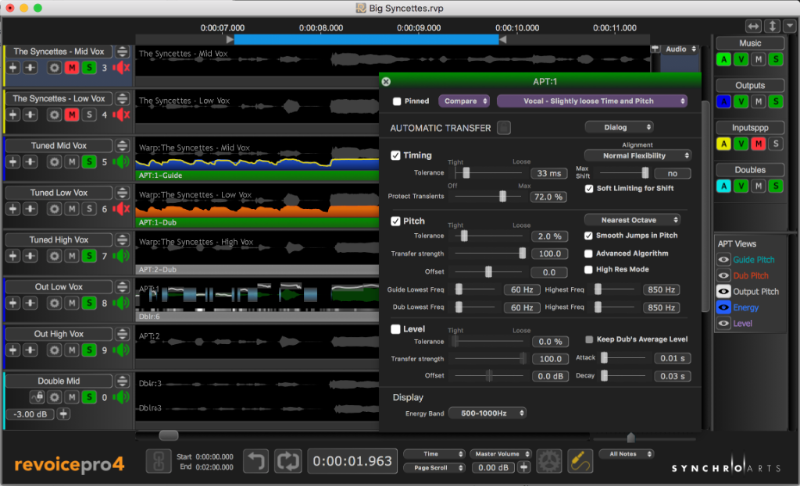Click the Music group button
Screen dimensions: 800x486
click(750, 43)
